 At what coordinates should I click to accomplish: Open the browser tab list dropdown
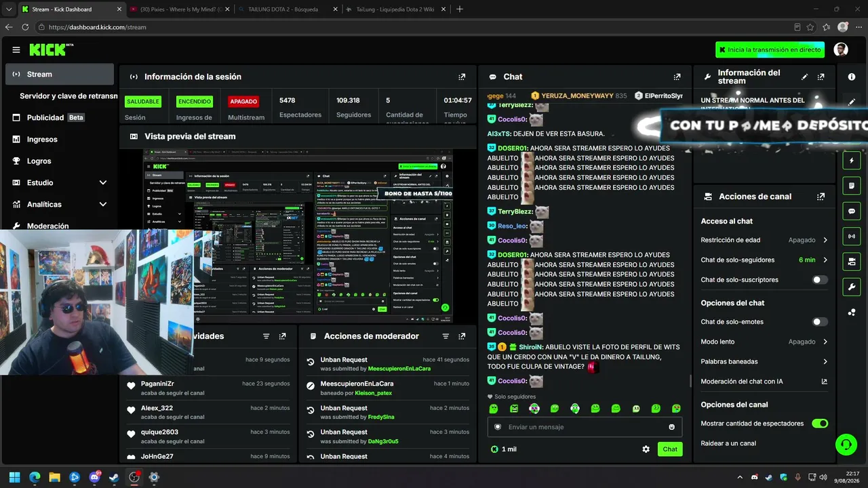9,9
